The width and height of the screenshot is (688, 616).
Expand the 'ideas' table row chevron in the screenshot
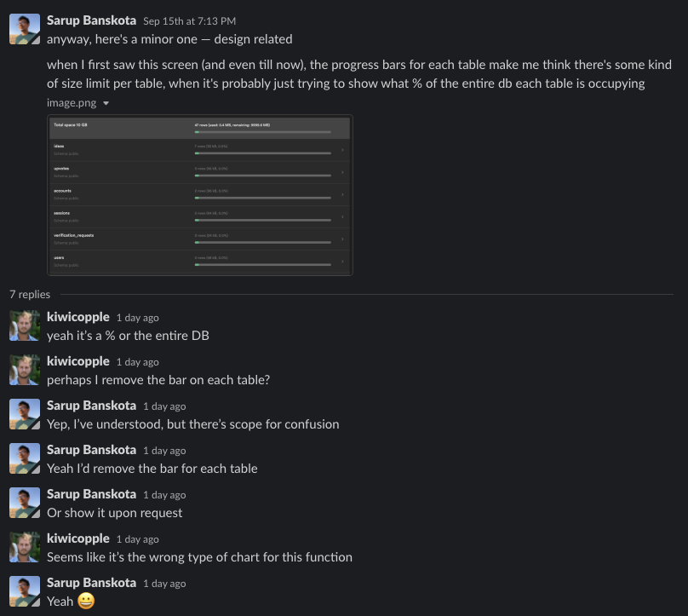pos(341,151)
